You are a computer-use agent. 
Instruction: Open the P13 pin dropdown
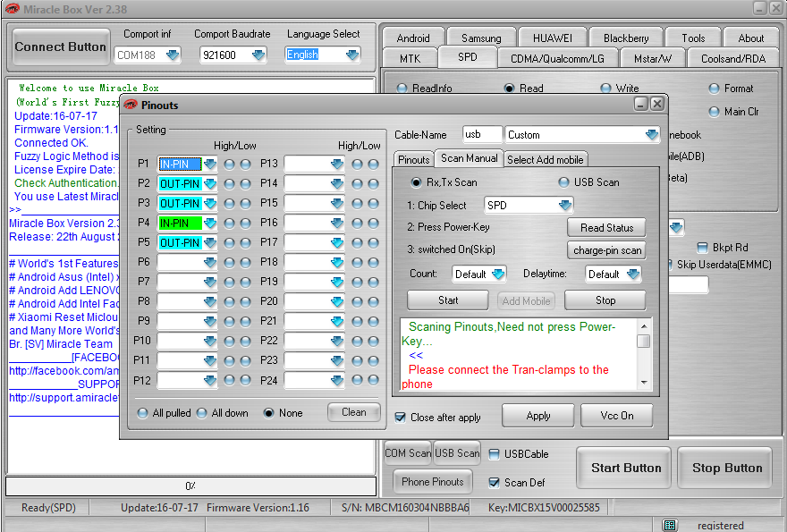[337, 165]
